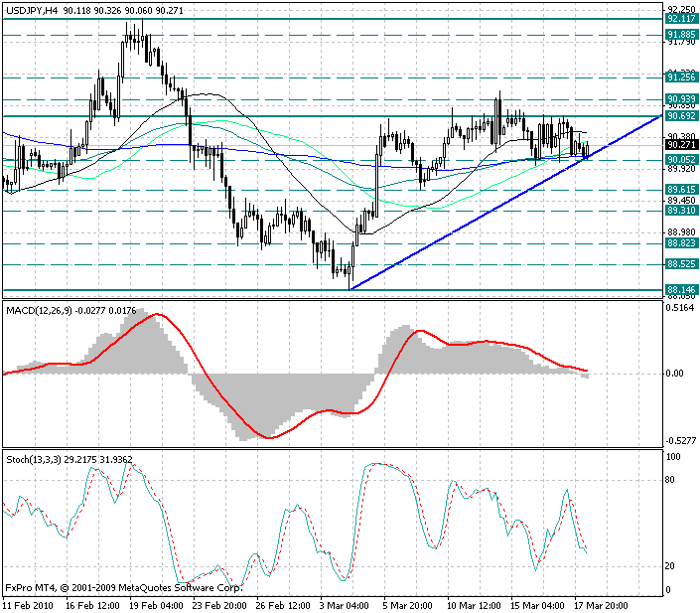Select the 88.525 price level label

tap(681, 264)
